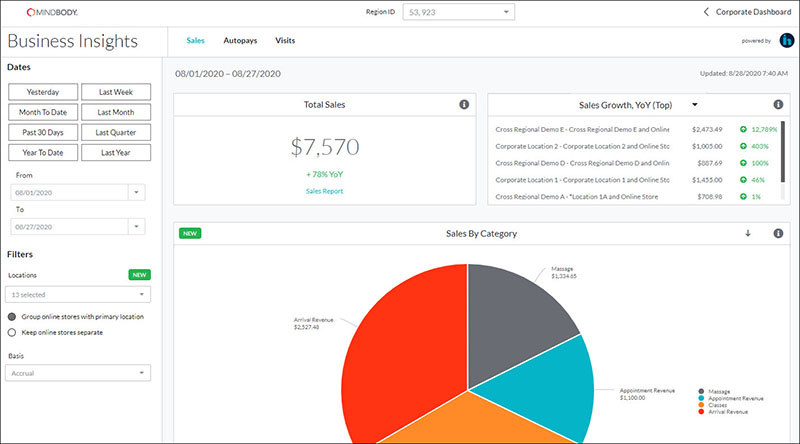Switch to the Sales tab
The image size is (800, 444).
tap(195, 40)
